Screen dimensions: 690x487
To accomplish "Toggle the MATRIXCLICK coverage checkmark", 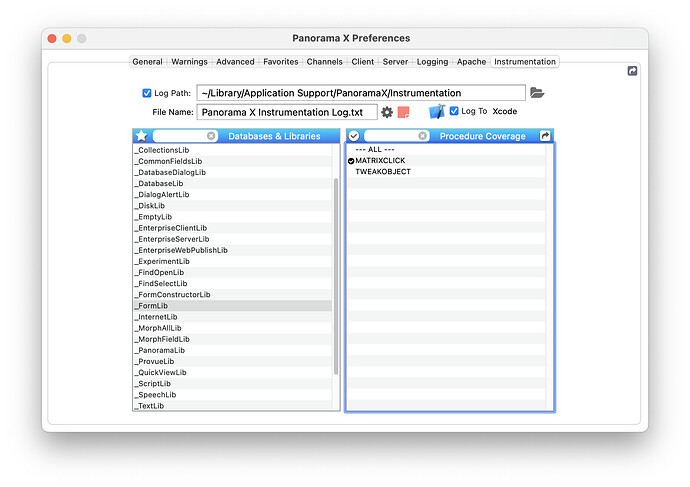I will (x=351, y=161).
